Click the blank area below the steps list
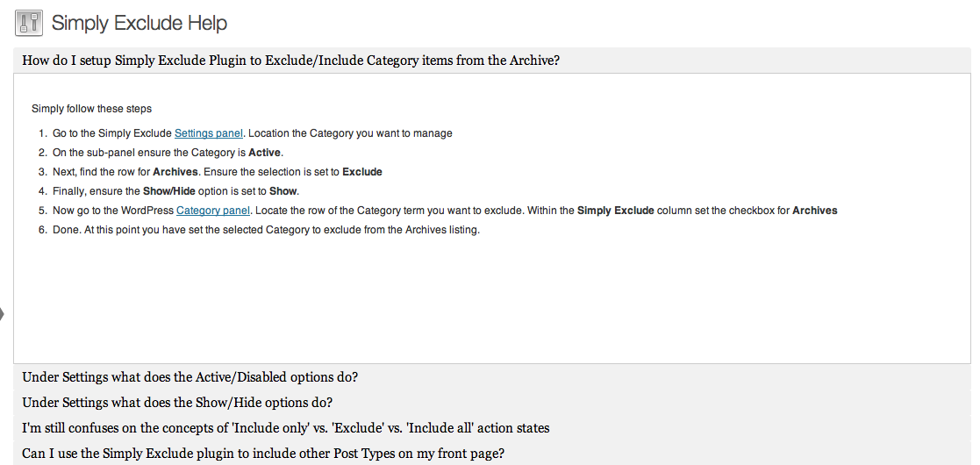Screen dimensions: 980x465 (491, 298)
